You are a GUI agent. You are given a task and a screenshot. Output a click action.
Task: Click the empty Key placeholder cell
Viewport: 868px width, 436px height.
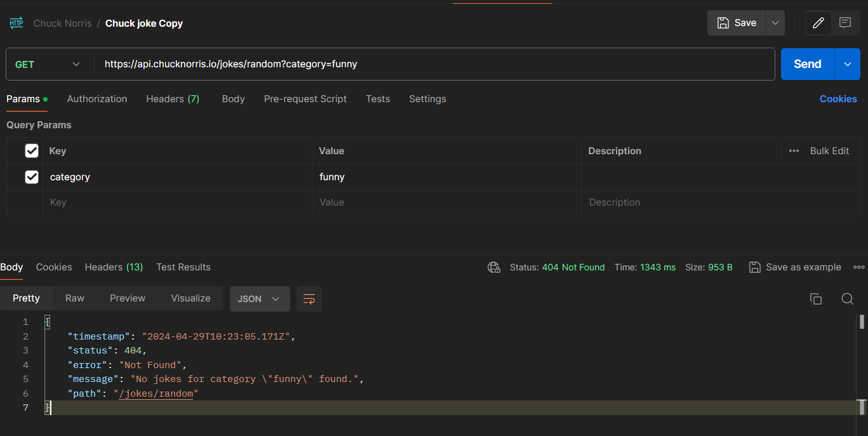[177, 202]
